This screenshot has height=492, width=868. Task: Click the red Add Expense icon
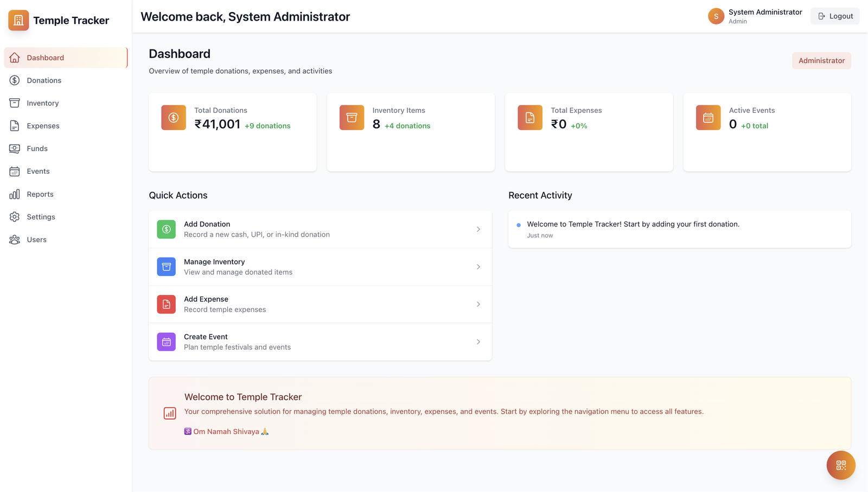pos(167,304)
